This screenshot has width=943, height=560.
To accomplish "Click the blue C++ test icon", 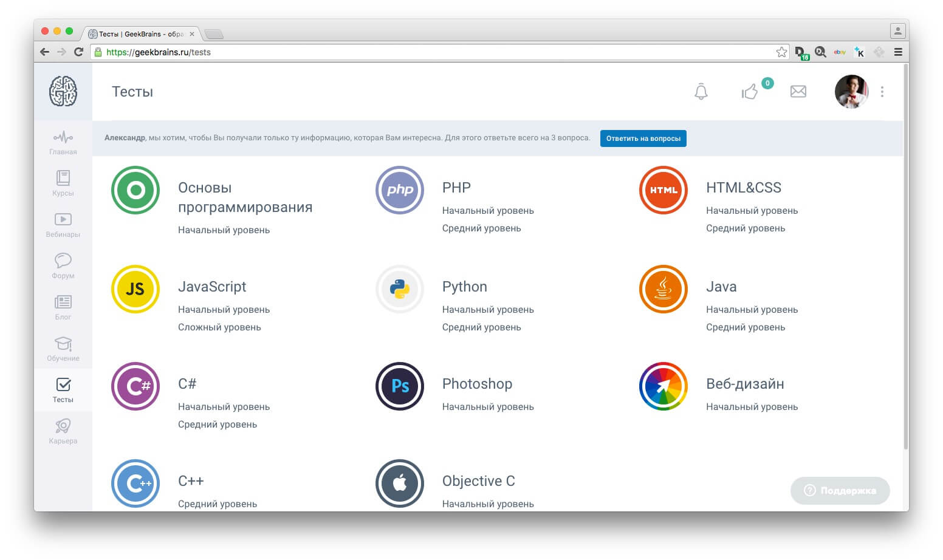I will tap(135, 483).
